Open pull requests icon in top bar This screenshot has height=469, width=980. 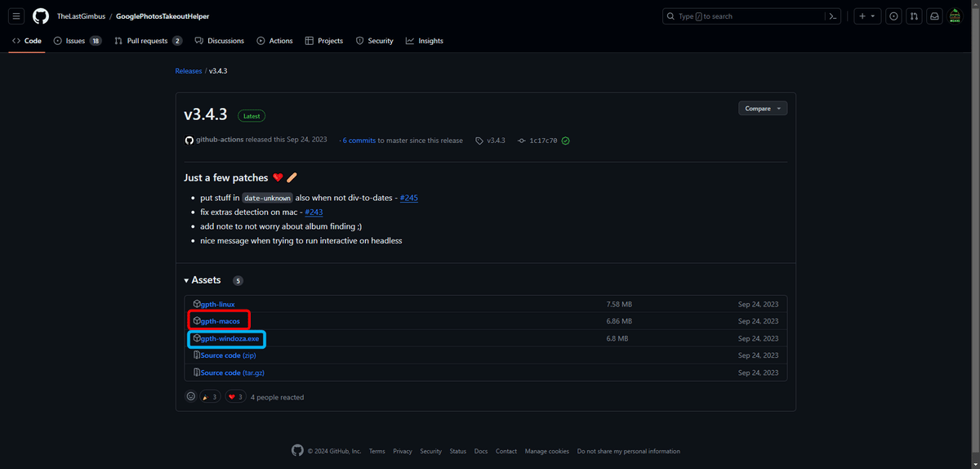tap(914, 16)
